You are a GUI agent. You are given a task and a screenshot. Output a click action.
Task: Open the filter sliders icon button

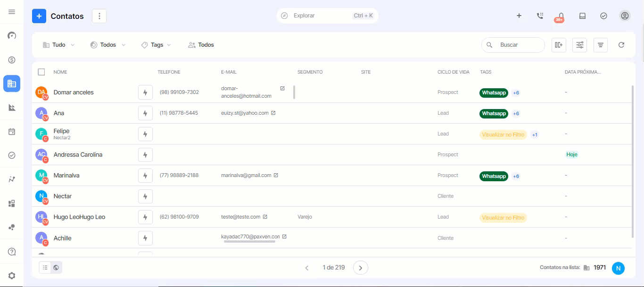tap(580, 45)
